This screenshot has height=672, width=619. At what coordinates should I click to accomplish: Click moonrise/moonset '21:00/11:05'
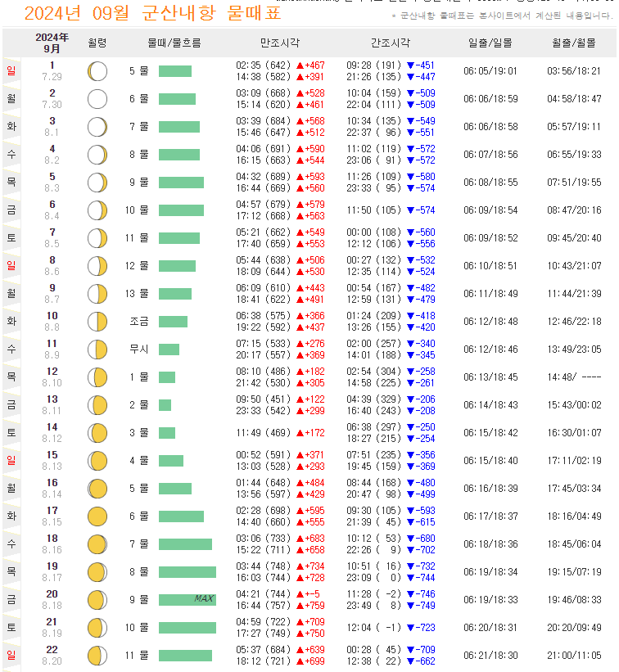pos(574,656)
